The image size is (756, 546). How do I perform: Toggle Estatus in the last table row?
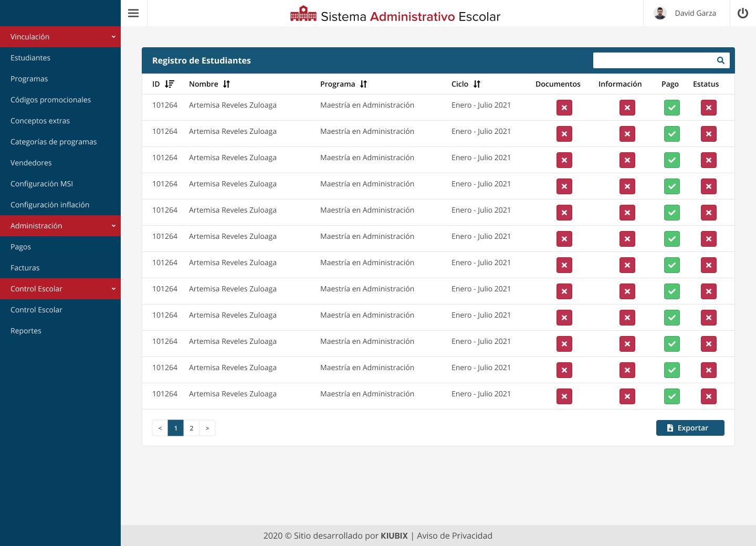[708, 396]
